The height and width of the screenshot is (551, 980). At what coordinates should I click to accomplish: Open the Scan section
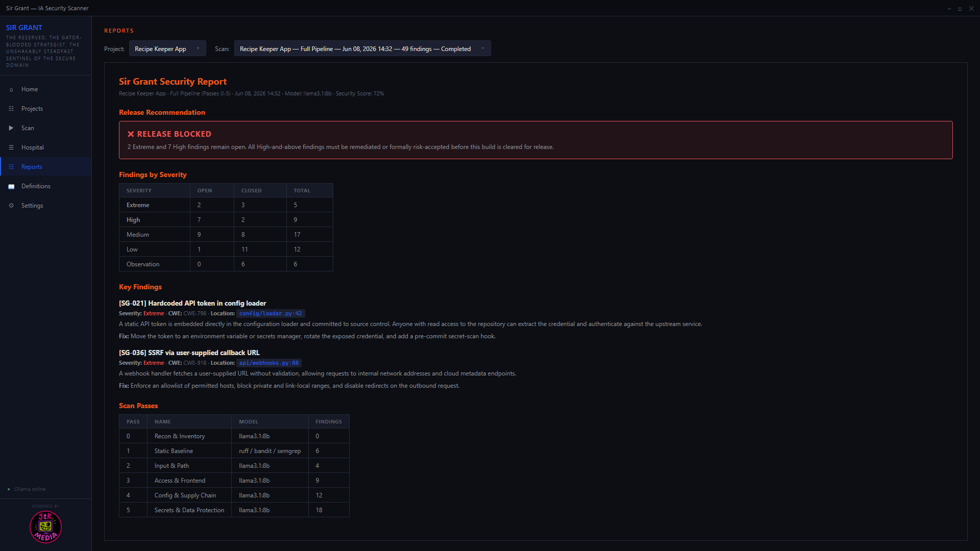coord(46,128)
